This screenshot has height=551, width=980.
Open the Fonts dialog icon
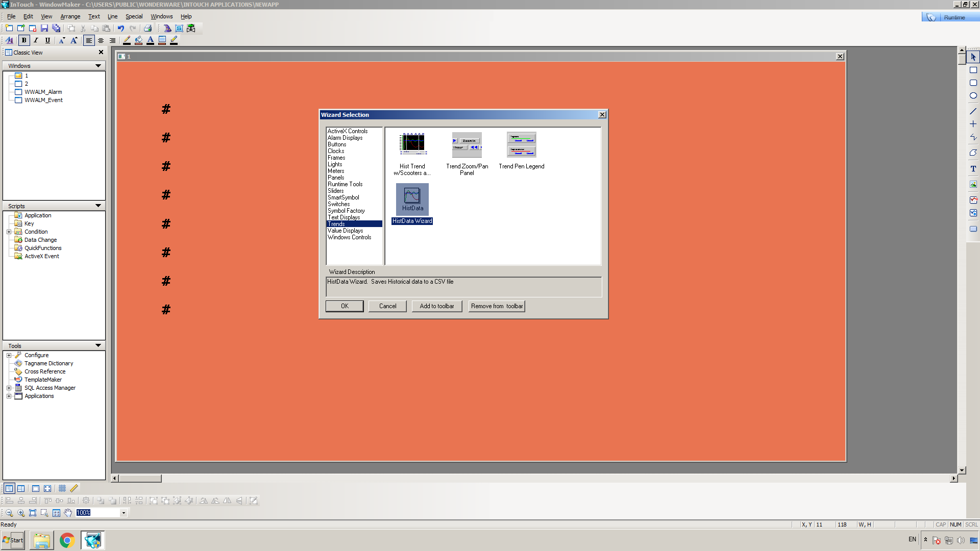(10, 40)
